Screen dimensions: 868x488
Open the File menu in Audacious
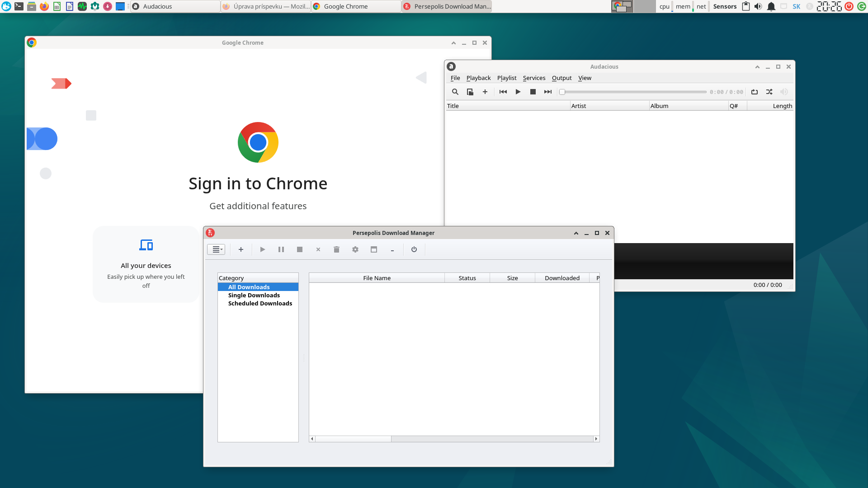(x=455, y=78)
